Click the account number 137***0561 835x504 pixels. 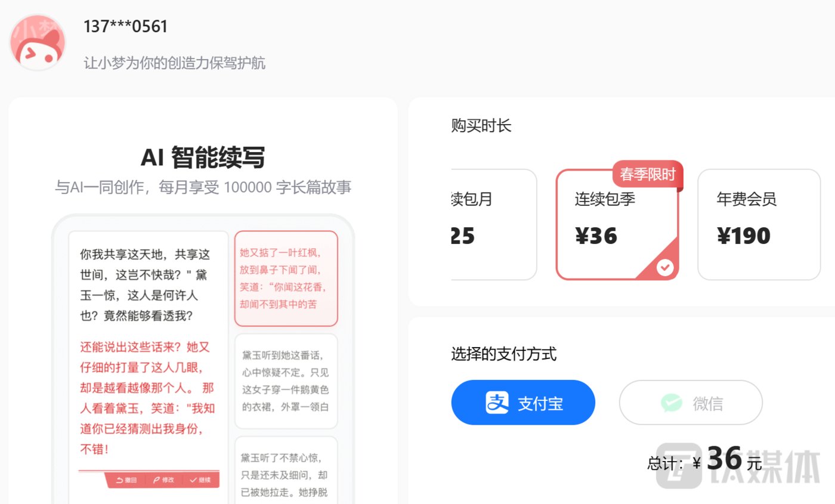pyautogui.click(x=126, y=27)
